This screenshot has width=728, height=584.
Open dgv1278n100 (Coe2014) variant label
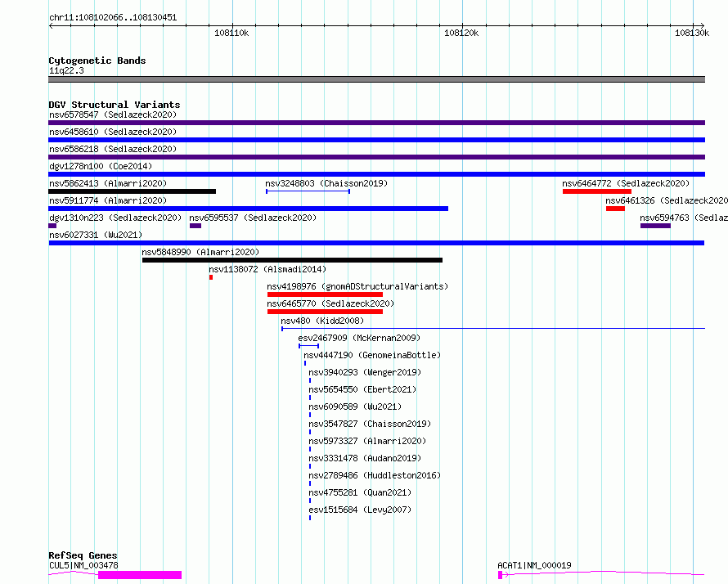101,166
